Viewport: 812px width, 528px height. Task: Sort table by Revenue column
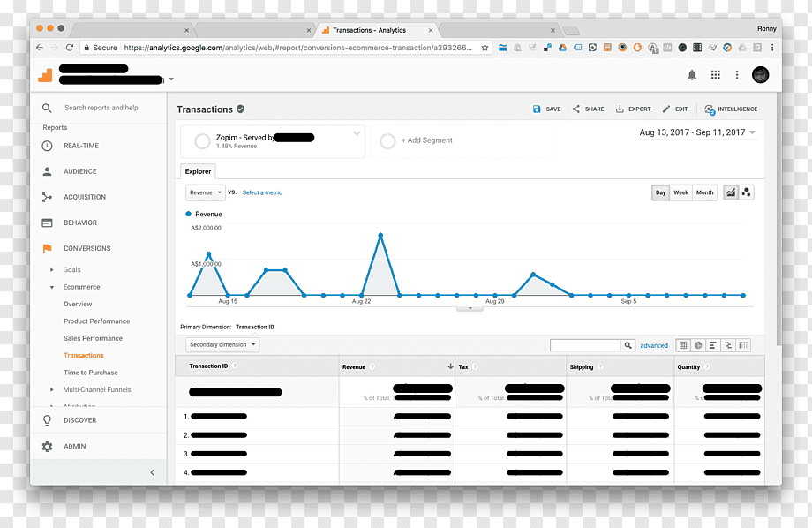tap(354, 366)
